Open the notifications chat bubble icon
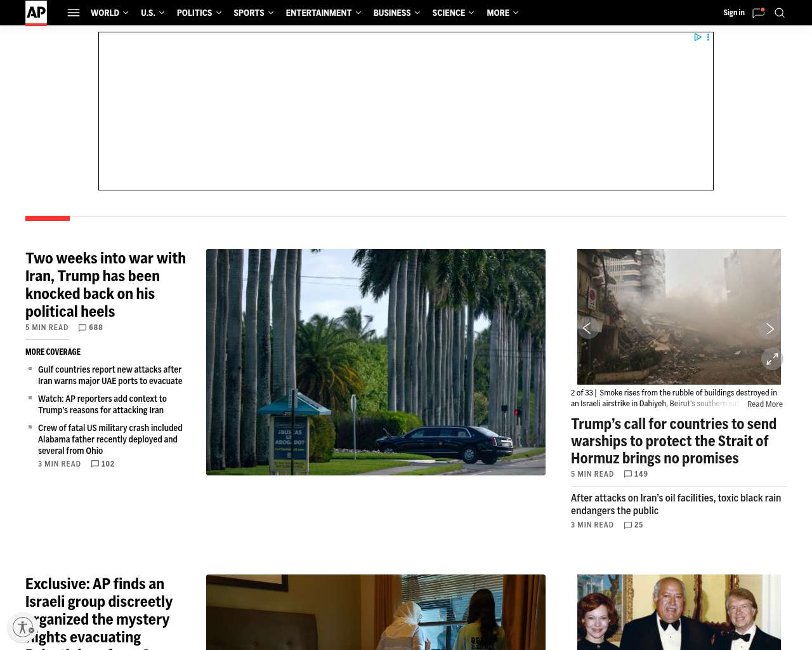812x650 pixels. (758, 13)
